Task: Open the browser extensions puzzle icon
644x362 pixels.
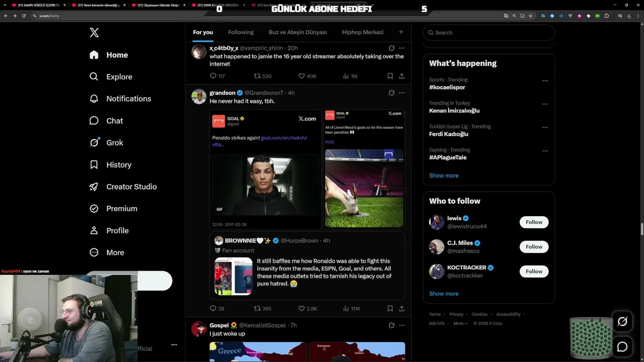Action: pyautogui.click(x=607, y=16)
